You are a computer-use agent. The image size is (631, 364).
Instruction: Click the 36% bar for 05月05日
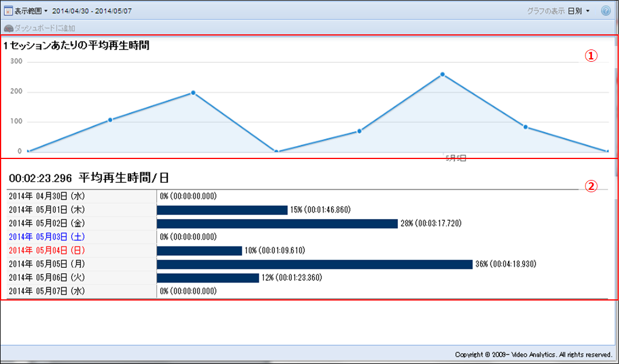[315, 264]
